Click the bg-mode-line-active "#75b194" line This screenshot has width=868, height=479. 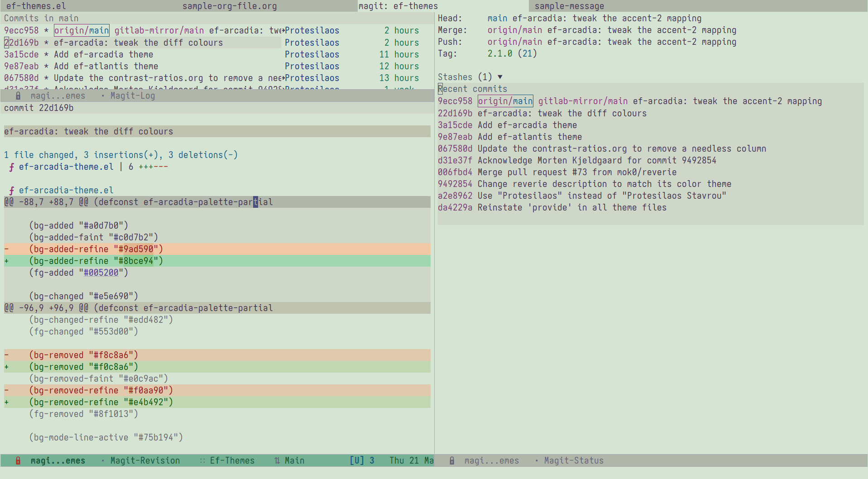coord(106,437)
